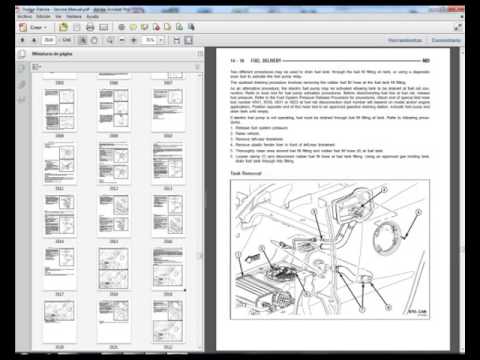Click the save document icon

(77, 27)
